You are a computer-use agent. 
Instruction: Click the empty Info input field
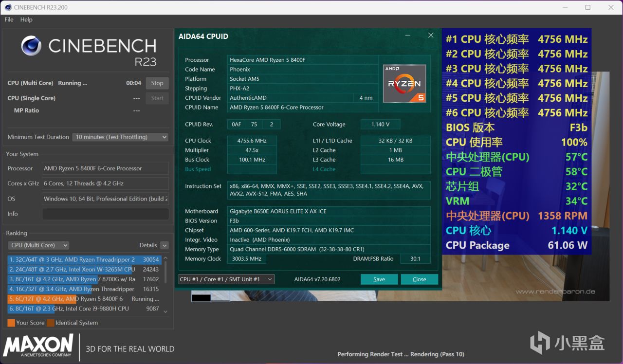(106, 214)
